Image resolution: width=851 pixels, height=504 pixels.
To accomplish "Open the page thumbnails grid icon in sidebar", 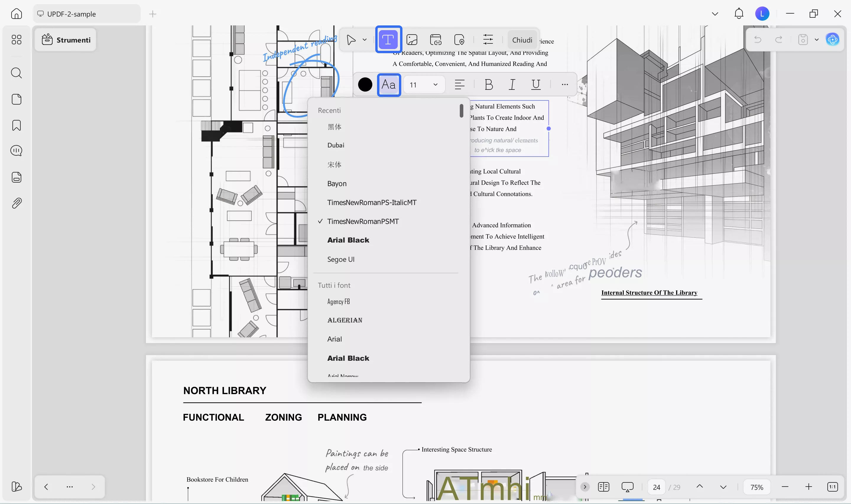I will click(x=16, y=40).
